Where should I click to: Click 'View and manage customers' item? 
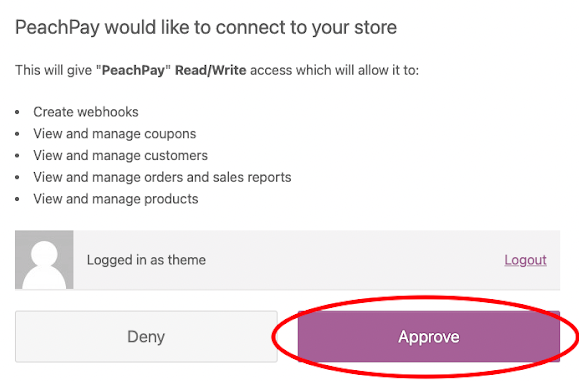120,155
